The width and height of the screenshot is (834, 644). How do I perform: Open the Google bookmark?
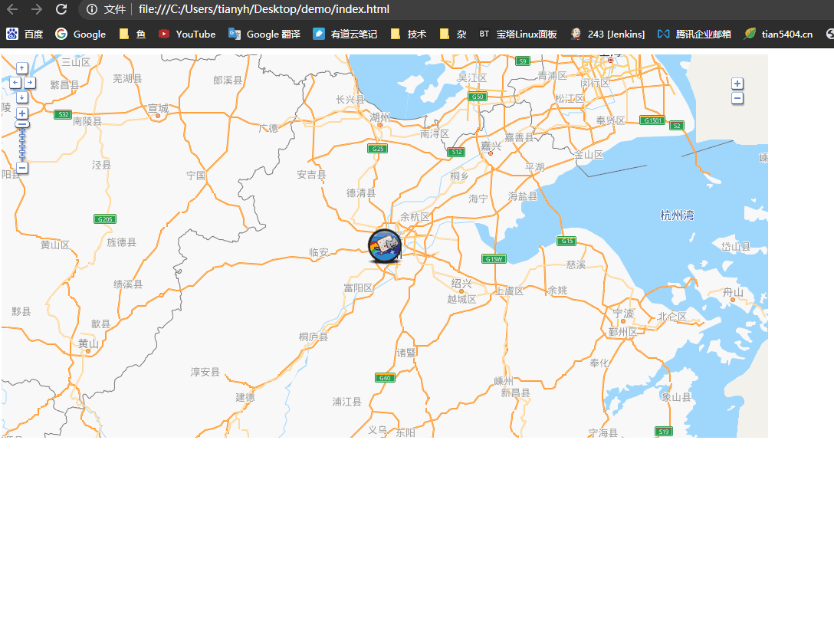(x=80, y=34)
